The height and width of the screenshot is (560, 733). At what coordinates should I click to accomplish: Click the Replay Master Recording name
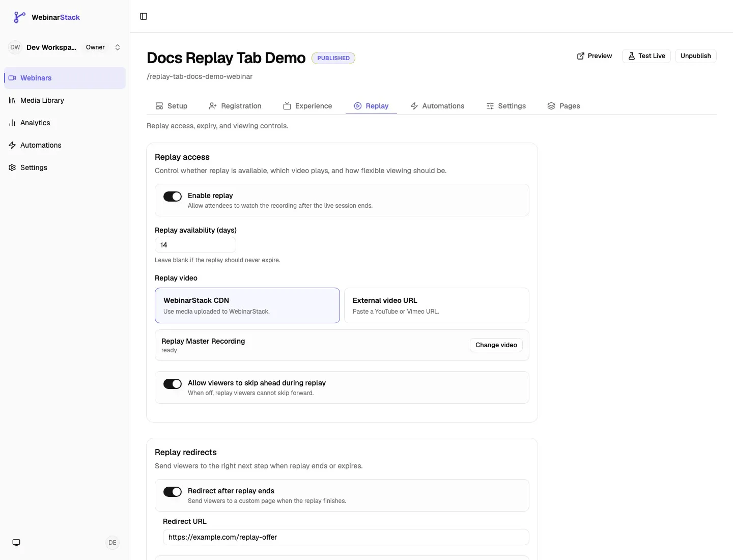click(203, 341)
